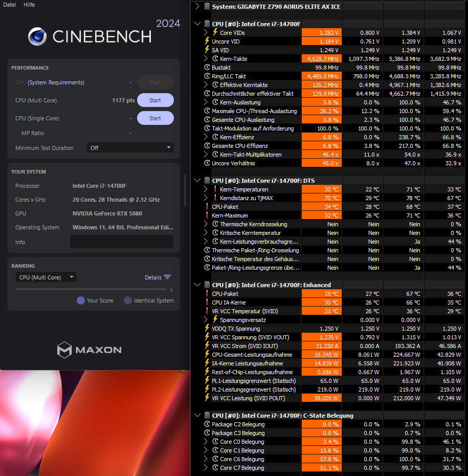Open the Hilfe menu
Viewport: 468px width, 476px height.
pyautogui.click(x=29, y=5)
